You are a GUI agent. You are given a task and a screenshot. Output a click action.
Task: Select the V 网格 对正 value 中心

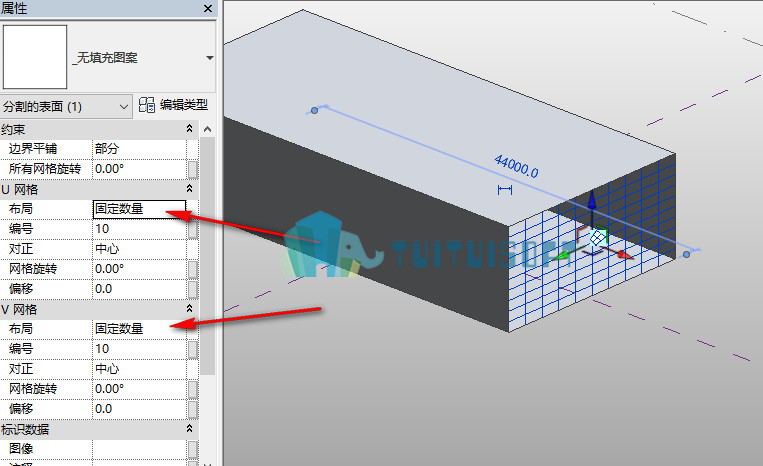coord(140,369)
